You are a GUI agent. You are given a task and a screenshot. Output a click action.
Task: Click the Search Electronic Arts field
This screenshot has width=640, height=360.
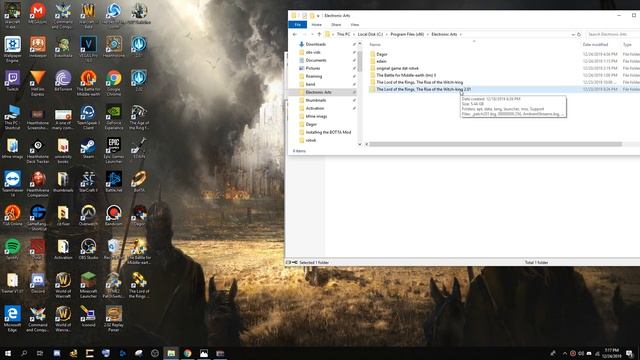[x=612, y=34]
